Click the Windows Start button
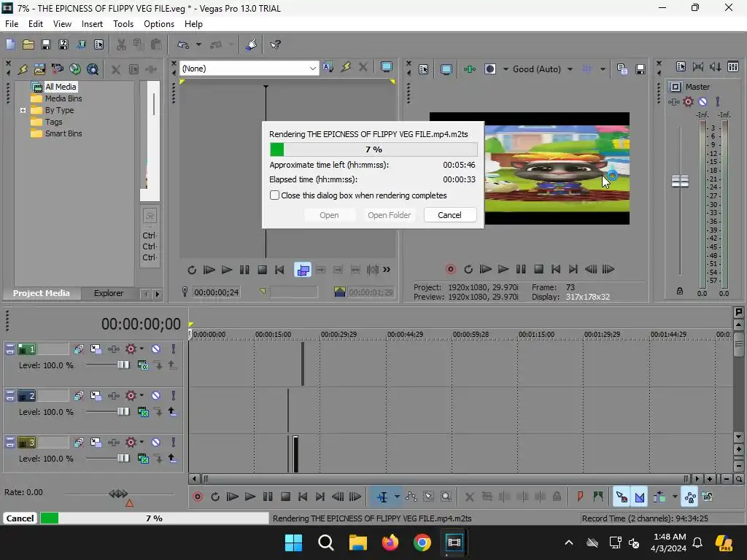This screenshot has height=560, width=747. point(293,542)
